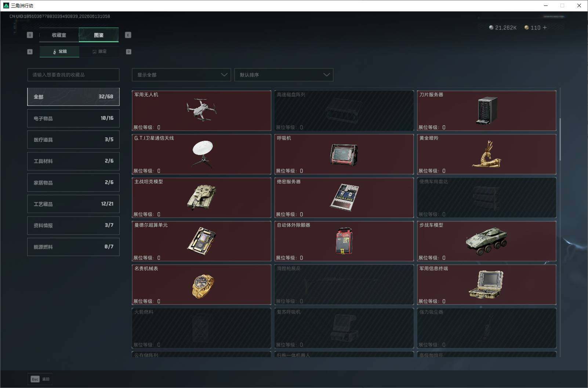Click the 黄金瞪羚 golden gazelle icon
This screenshot has height=388, width=588.
click(486, 154)
